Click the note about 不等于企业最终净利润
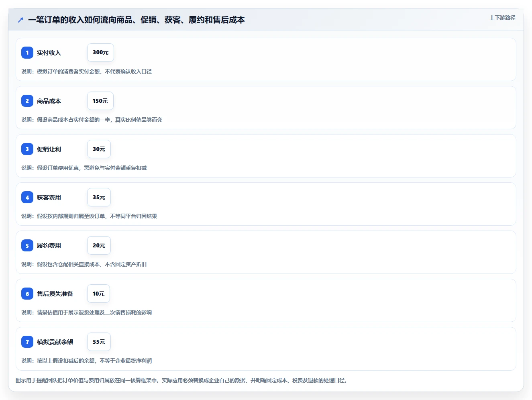 87,361
